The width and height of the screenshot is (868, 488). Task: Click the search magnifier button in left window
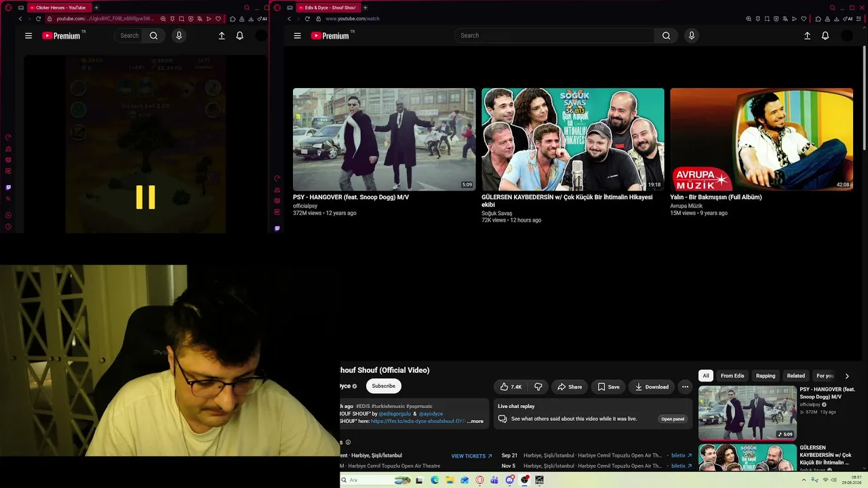[x=154, y=36]
